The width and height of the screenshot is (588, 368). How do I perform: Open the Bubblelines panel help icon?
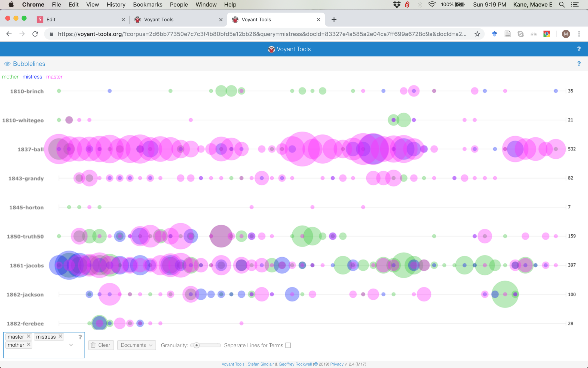point(579,64)
